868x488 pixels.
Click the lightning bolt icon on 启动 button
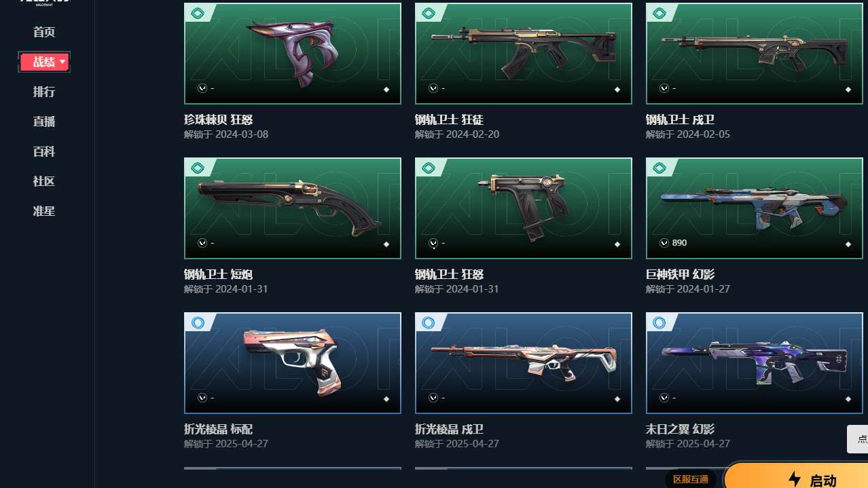click(x=795, y=479)
